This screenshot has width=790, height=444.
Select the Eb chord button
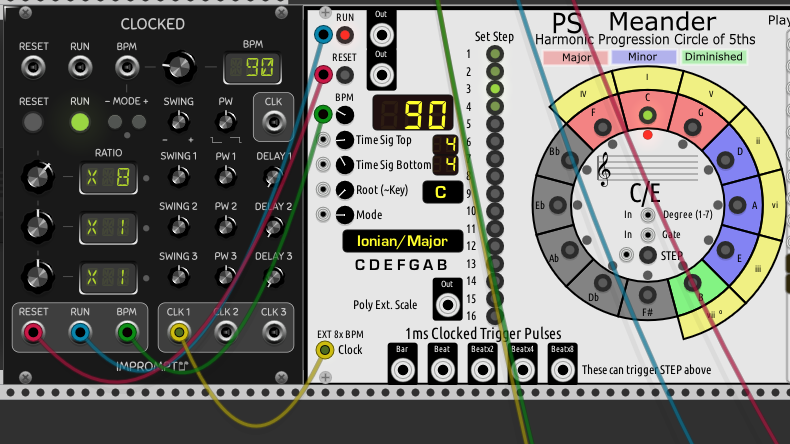pyautogui.click(x=558, y=205)
